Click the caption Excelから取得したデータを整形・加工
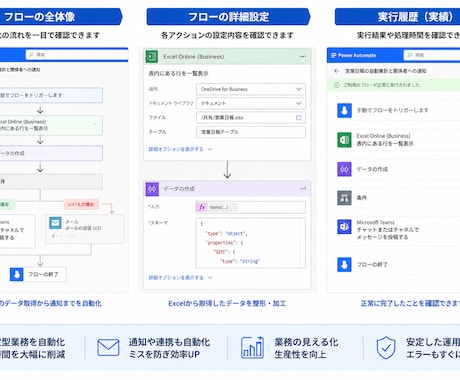The height and width of the screenshot is (380, 460). (x=227, y=303)
